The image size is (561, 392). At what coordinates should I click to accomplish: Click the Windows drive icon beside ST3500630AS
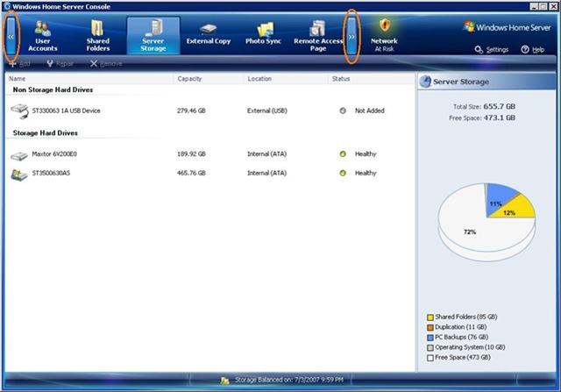[x=19, y=175]
